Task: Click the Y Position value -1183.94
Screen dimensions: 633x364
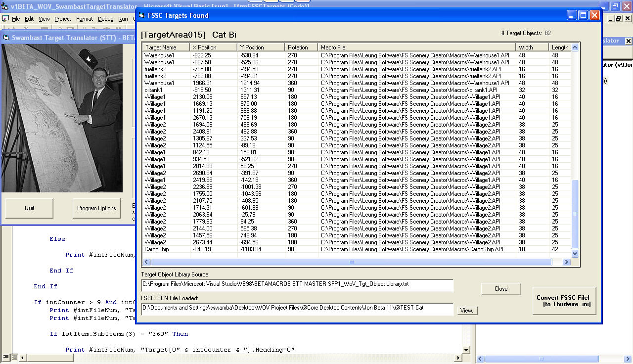Action: (x=250, y=249)
